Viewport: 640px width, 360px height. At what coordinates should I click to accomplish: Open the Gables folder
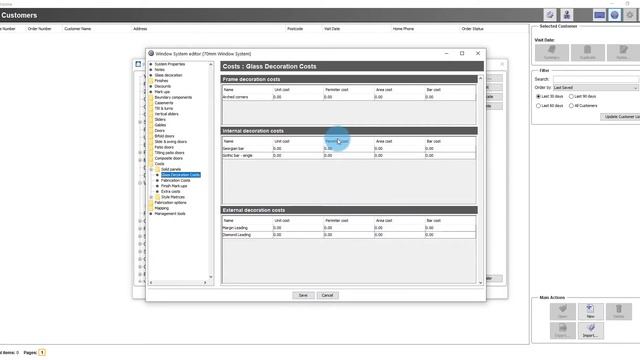[x=160, y=125]
